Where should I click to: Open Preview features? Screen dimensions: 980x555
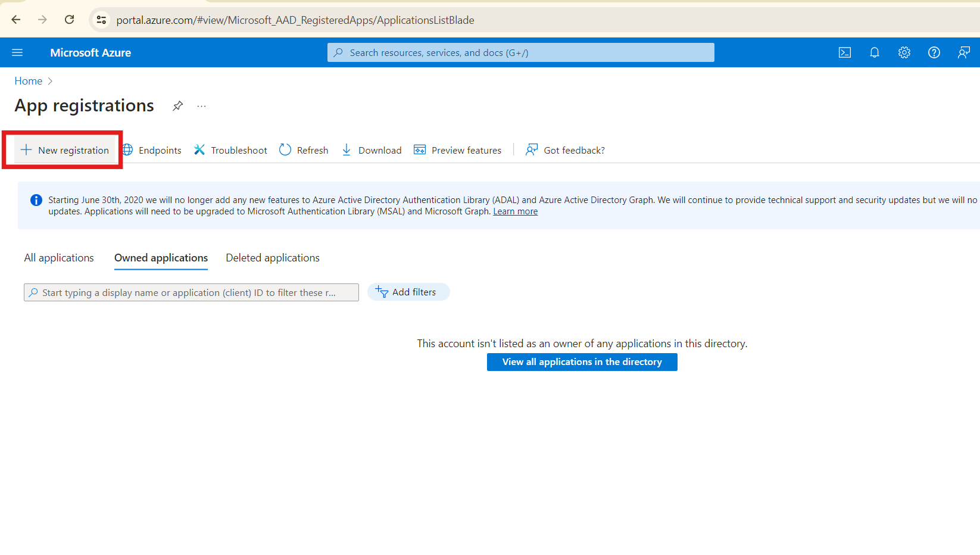tap(458, 150)
